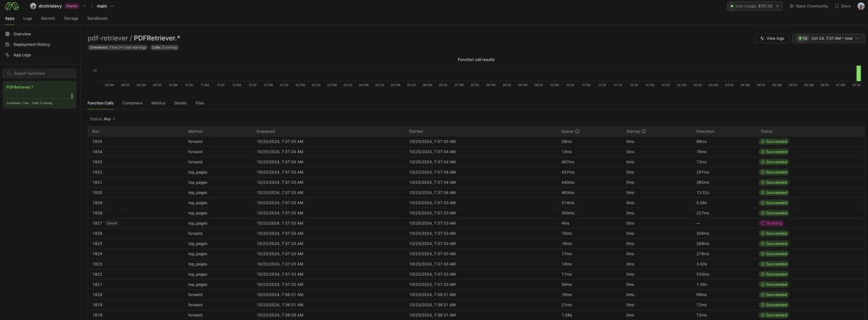Select the Containers tab

pyautogui.click(x=132, y=103)
